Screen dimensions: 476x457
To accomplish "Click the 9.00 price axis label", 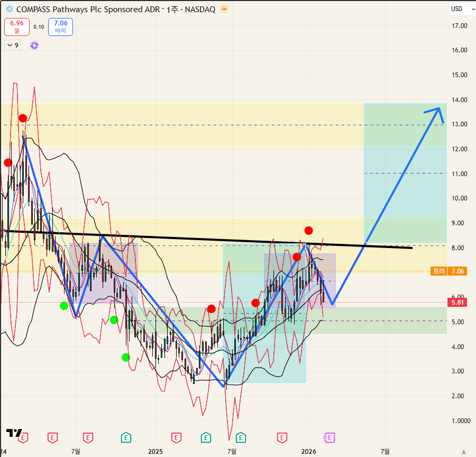I will (x=458, y=223).
